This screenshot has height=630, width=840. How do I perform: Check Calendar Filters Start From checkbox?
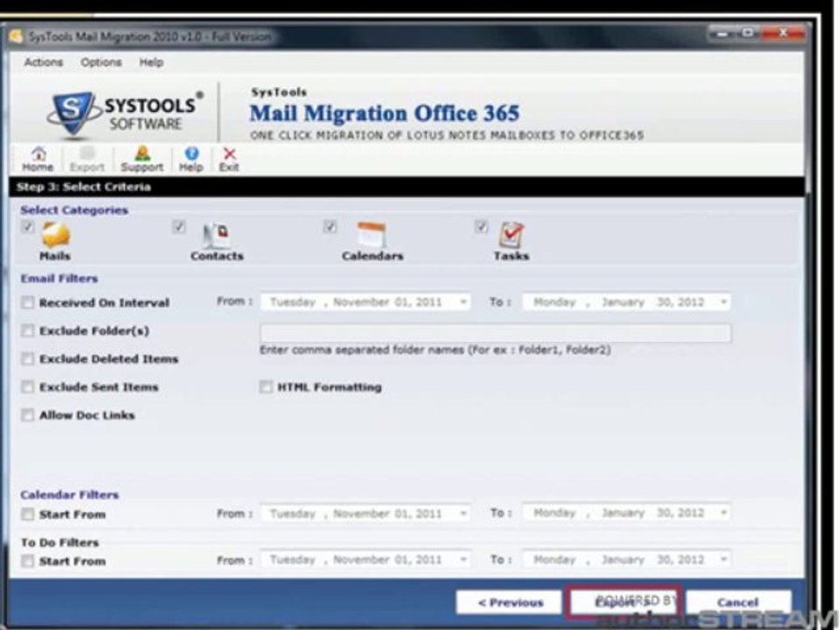point(27,514)
